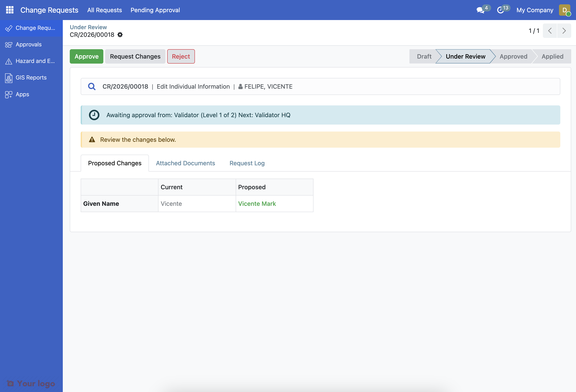This screenshot has height=392, width=576.
Task: Open the Pending Approval menu
Action: (x=155, y=10)
